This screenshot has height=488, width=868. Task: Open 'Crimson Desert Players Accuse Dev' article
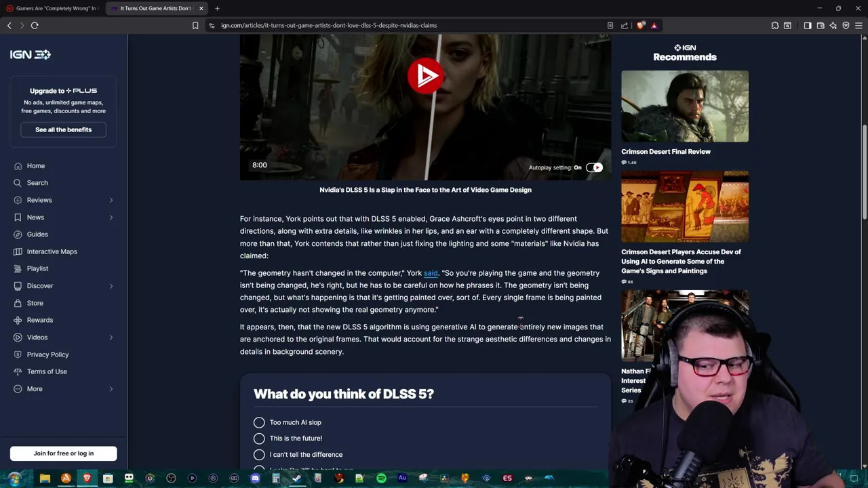coord(682,262)
